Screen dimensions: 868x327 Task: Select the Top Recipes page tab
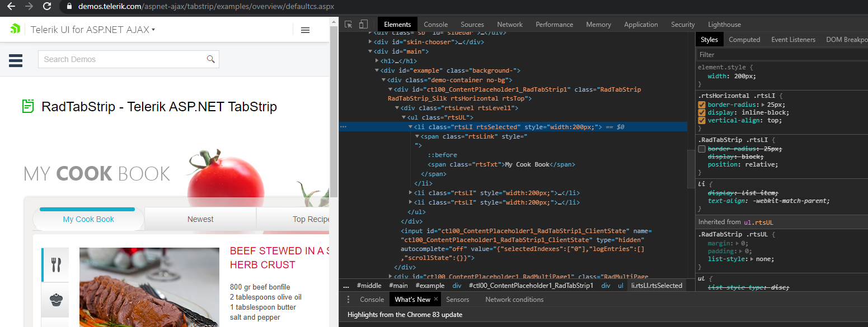293,219
